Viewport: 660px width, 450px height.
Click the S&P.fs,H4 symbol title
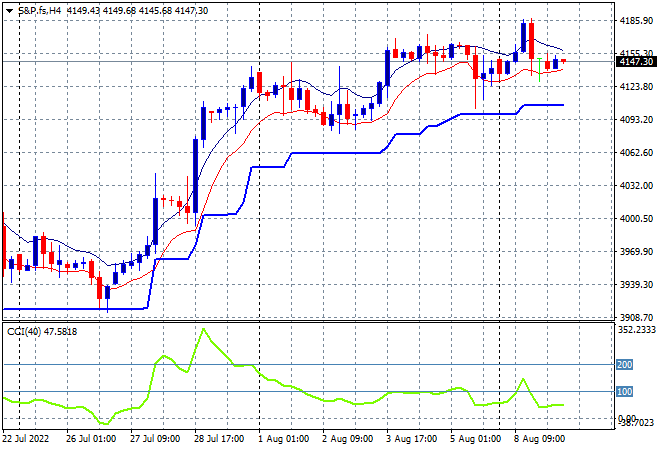pos(40,11)
